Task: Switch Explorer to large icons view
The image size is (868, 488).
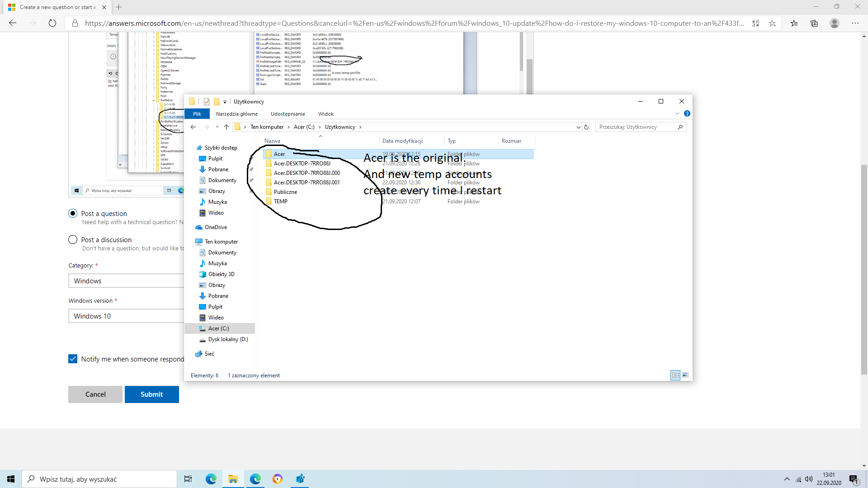Action: point(685,375)
